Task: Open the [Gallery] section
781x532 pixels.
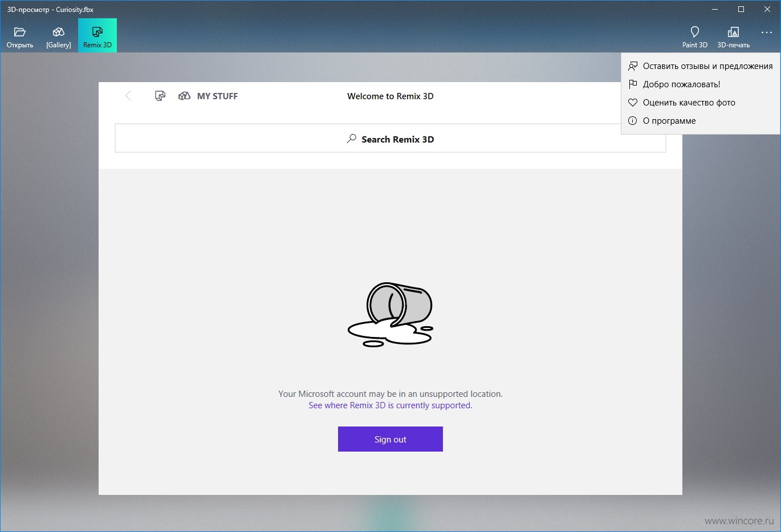Action: coord(59,36)
